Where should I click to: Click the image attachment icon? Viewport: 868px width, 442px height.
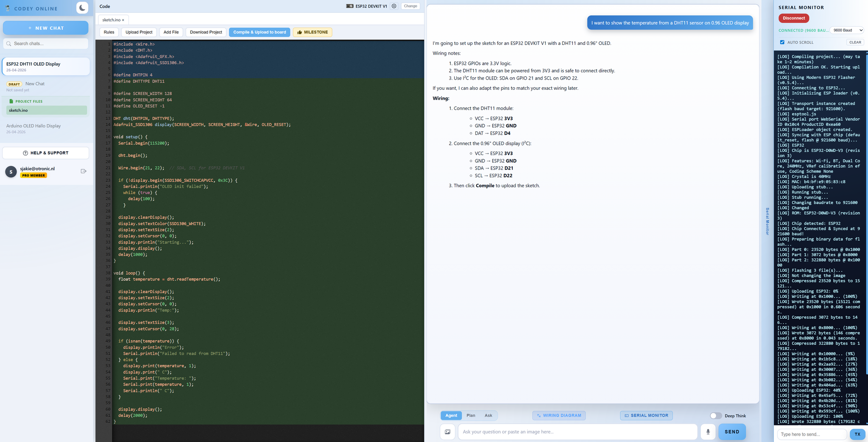(447, 432)
